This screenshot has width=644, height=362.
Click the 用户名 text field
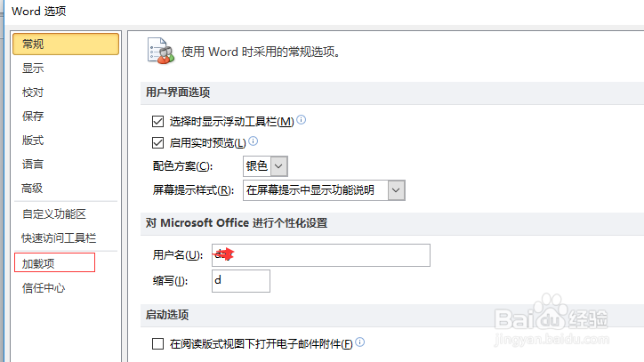click(x=321, y=255)
